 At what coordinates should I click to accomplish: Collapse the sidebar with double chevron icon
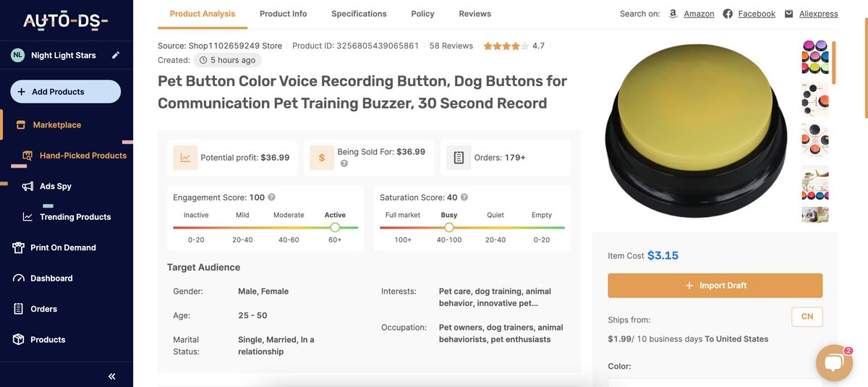[112, 376]
